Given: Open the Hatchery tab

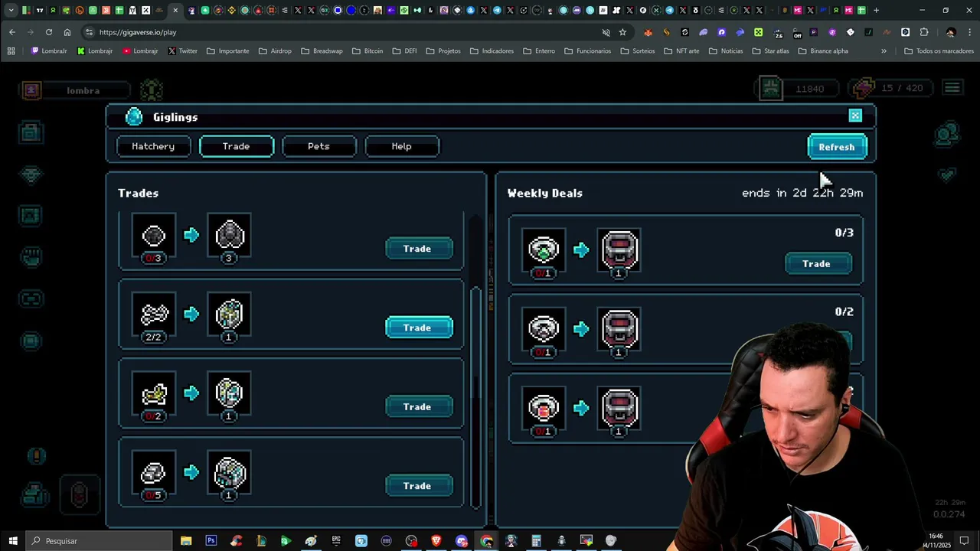Looking at the screenshot, I should point(153,146).
